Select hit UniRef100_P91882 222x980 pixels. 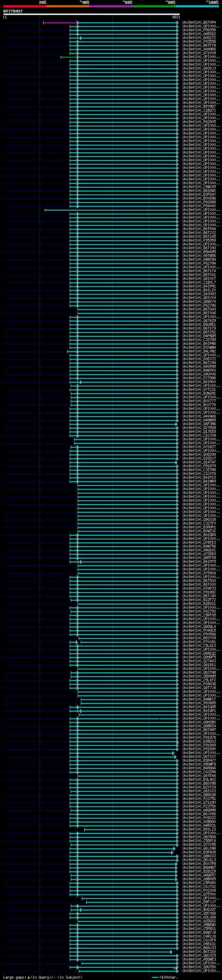pyautogui.click(x=199, y=592)
